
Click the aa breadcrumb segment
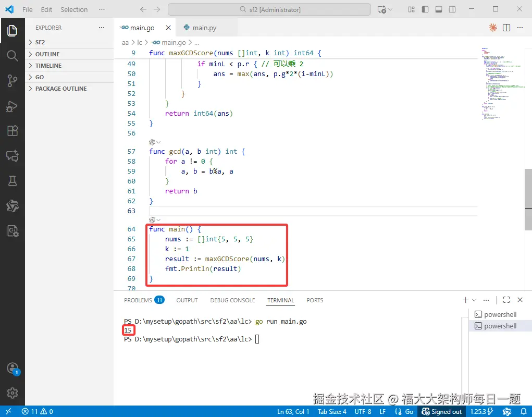click(125, 42)
